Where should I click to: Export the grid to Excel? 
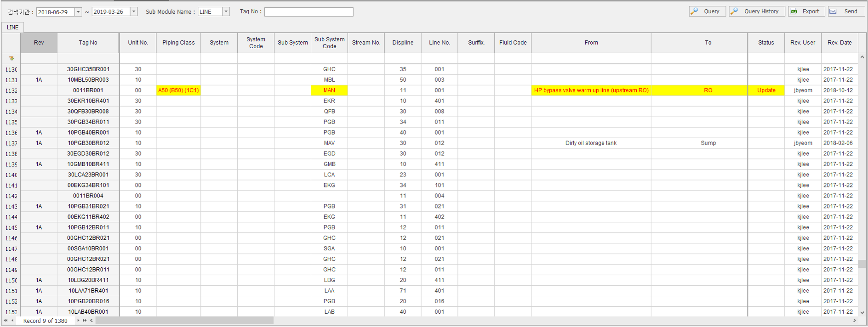pos(806,11)
